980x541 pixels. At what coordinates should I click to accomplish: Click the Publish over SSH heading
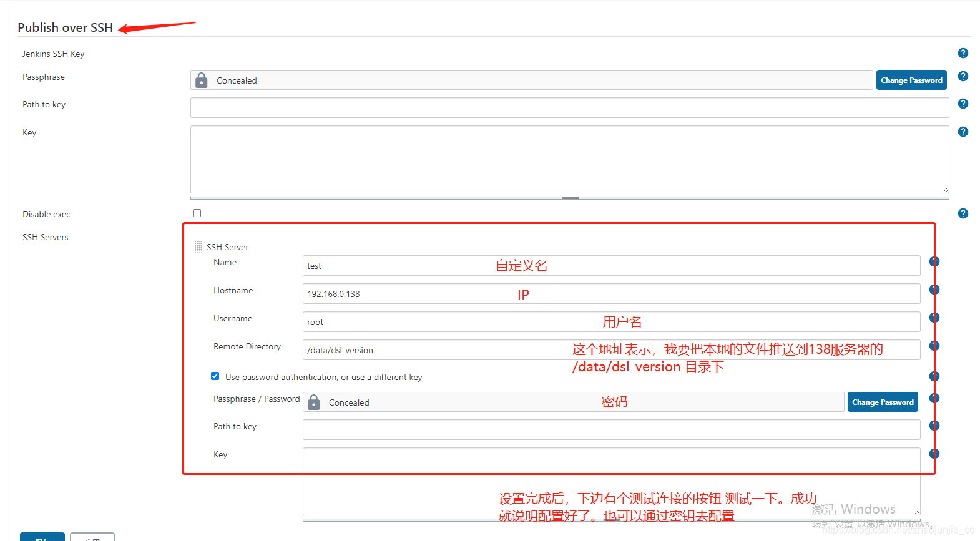pyautogui.click(x=66, y=27)
